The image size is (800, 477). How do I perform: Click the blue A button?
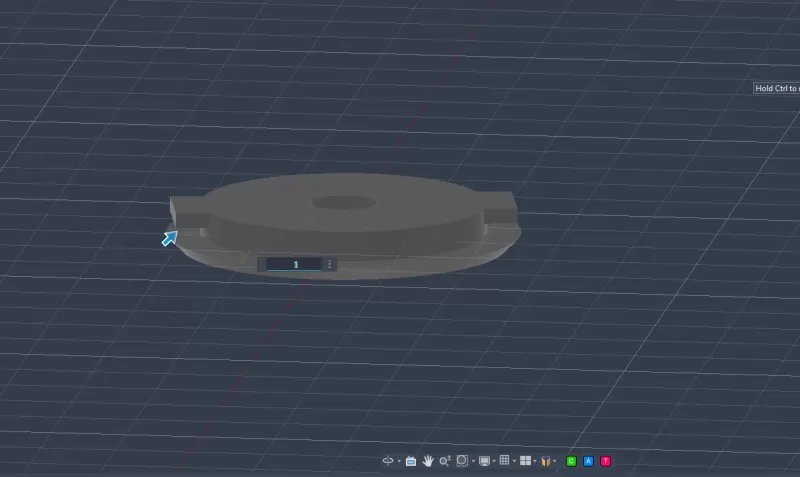click(588, 461)
